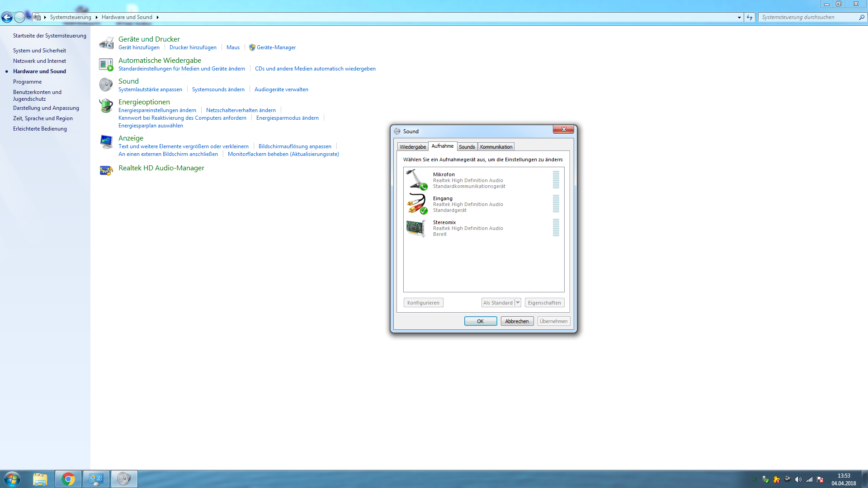Open the Kommunikation tab

(496, 147)
